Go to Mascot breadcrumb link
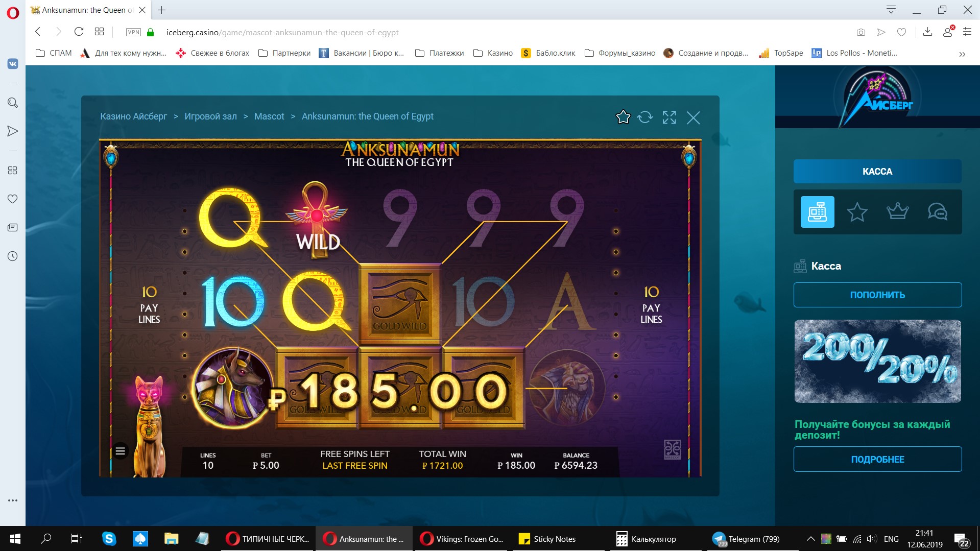This screenshot has width=980, height=551. coord(269,116)
